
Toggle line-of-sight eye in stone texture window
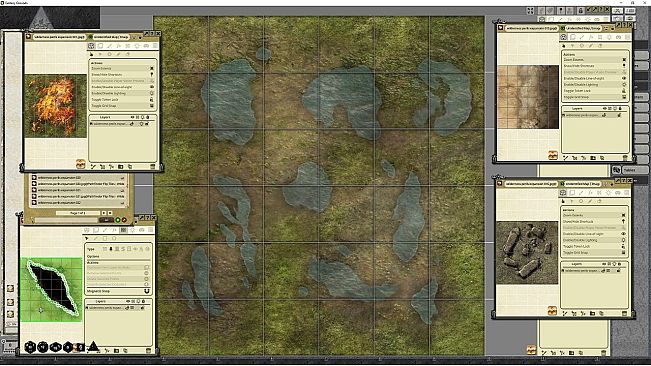point(624,78)
